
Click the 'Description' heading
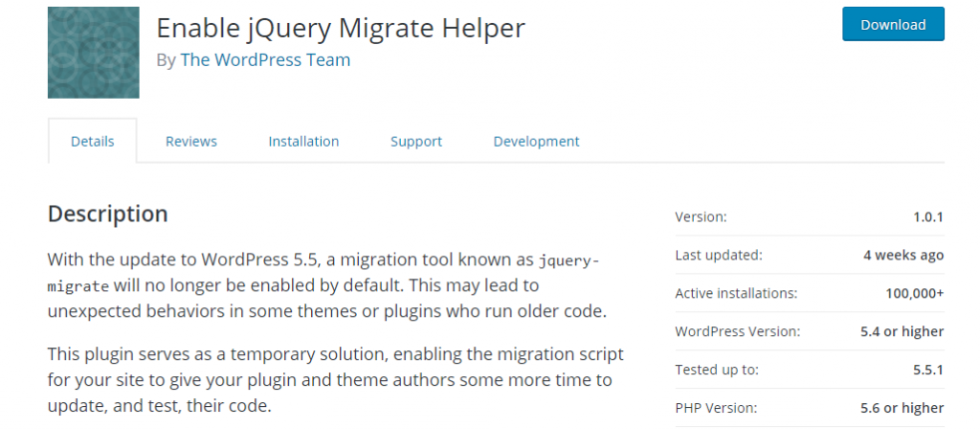107,214
